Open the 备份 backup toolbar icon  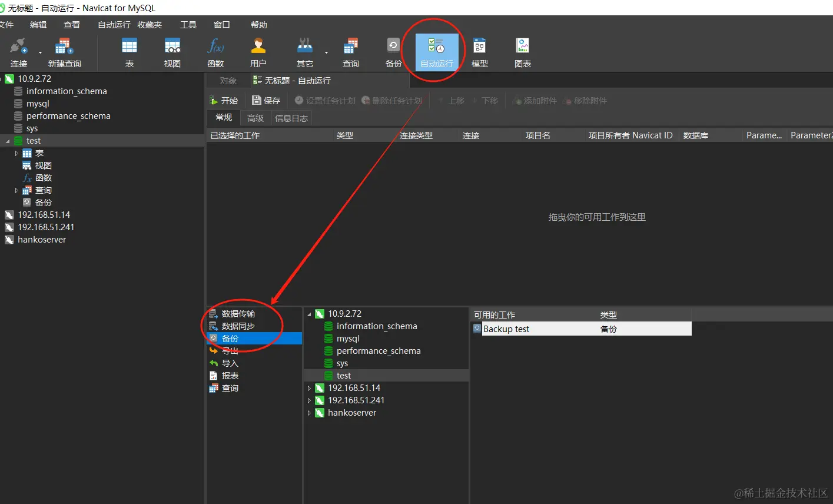393,52
